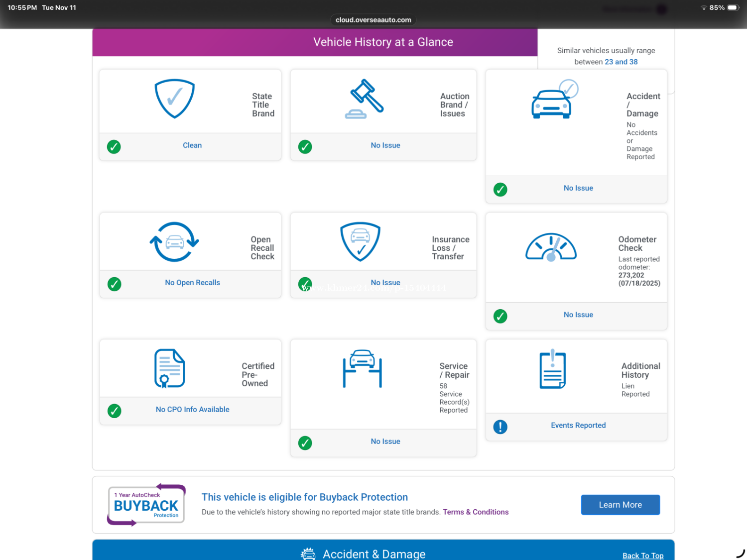Open the Learn More buyback button
Screen dimensions: 747x560
620,505
